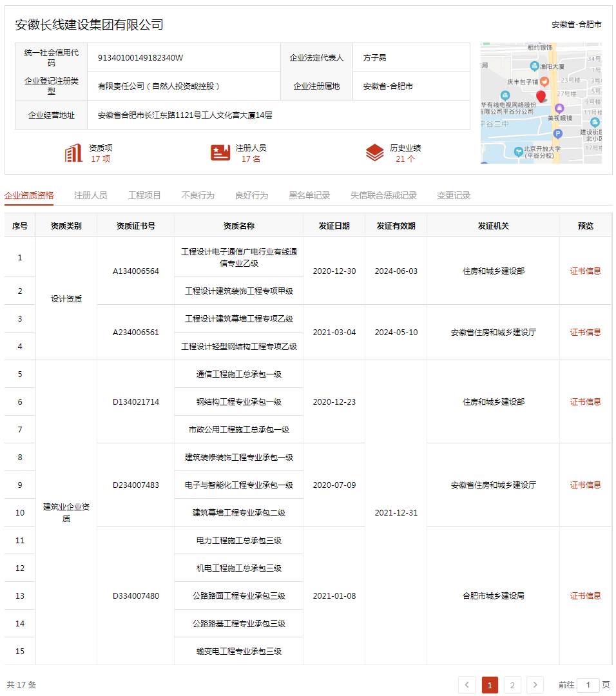Click the 注册人员 badge icon

220,152
